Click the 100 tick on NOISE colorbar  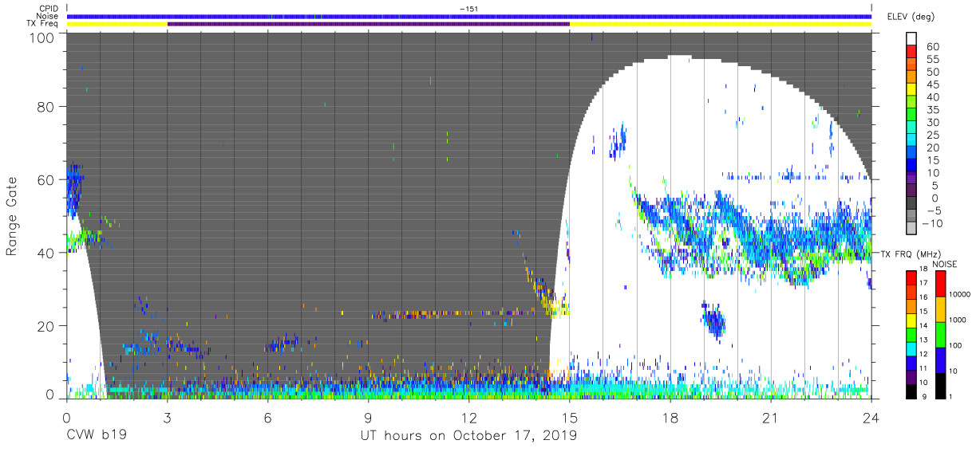point(954,345)
